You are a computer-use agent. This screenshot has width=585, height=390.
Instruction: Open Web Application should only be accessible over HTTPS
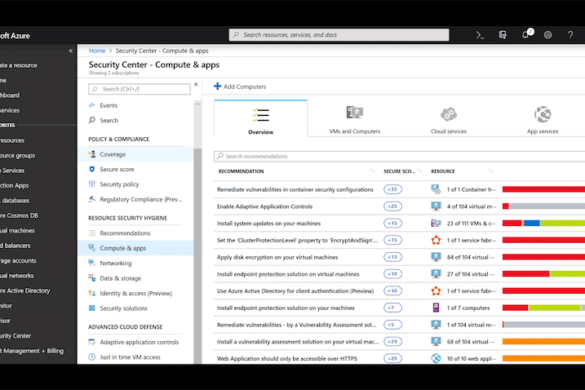tap(287, 359)
